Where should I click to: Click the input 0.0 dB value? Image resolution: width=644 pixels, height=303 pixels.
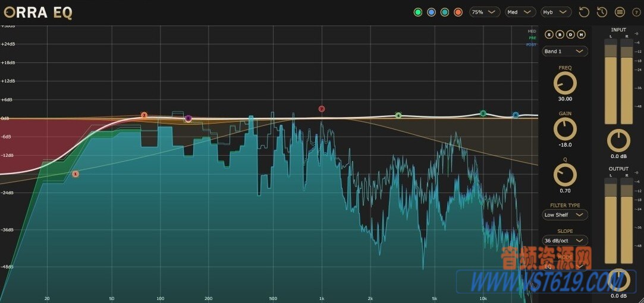click(618, 156)
